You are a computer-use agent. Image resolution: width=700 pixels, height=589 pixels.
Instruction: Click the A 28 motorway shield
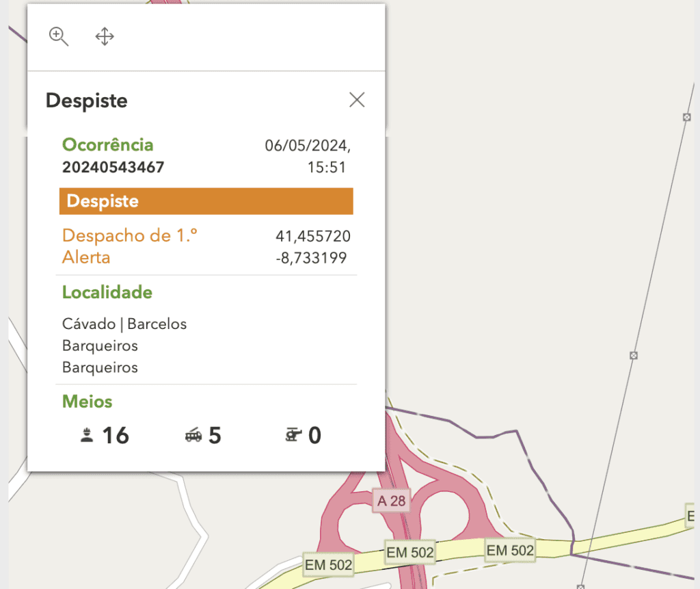pos(392,501)
